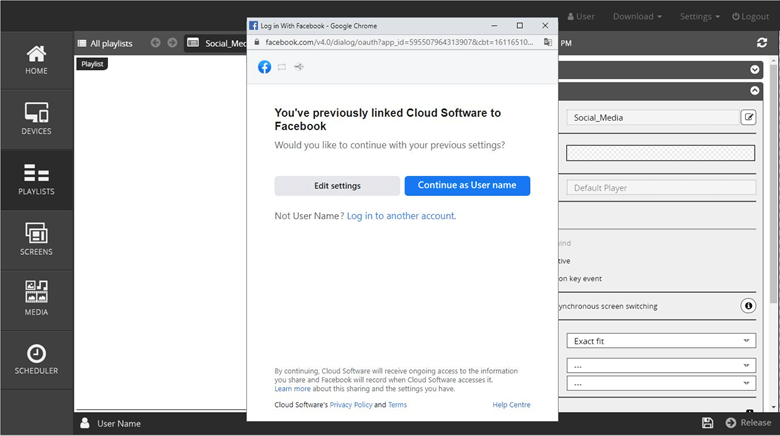
Task: Click the Facebook logo in dialog header
Action: pyautogui.click(x=265, y=67)
